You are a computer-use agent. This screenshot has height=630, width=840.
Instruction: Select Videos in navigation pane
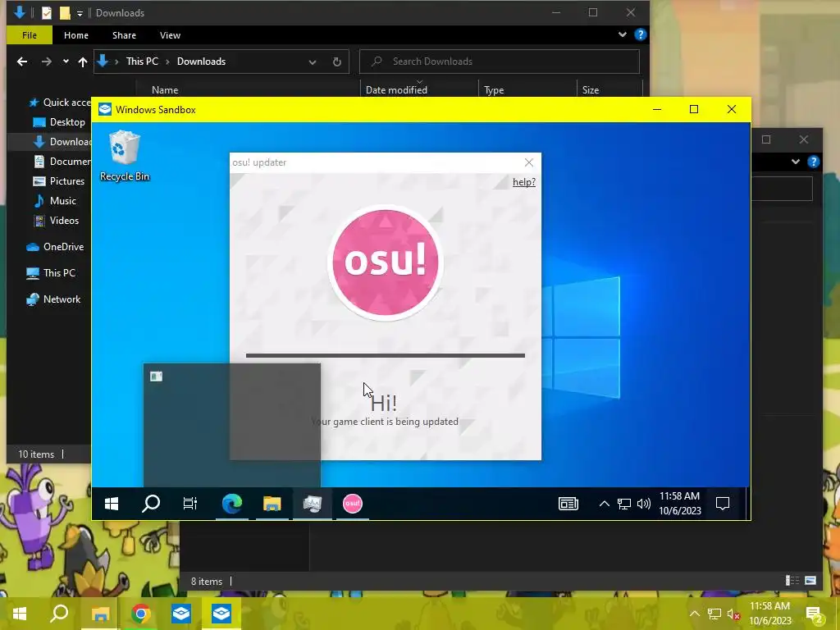(56, 221)
